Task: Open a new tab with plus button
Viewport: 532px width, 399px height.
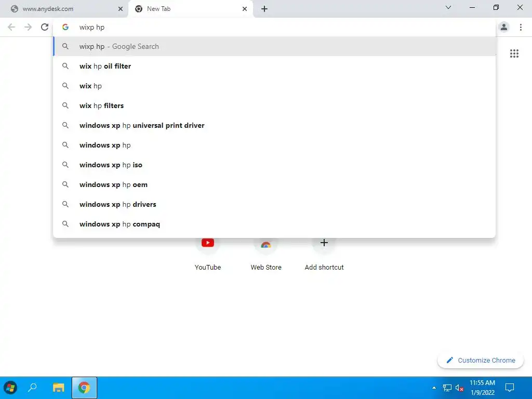Action: click(264, 9)
